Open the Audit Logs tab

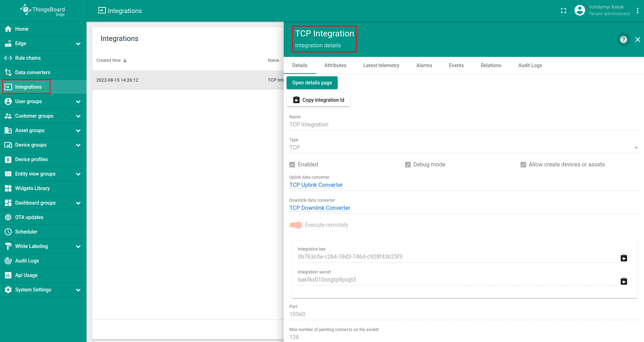530,65
